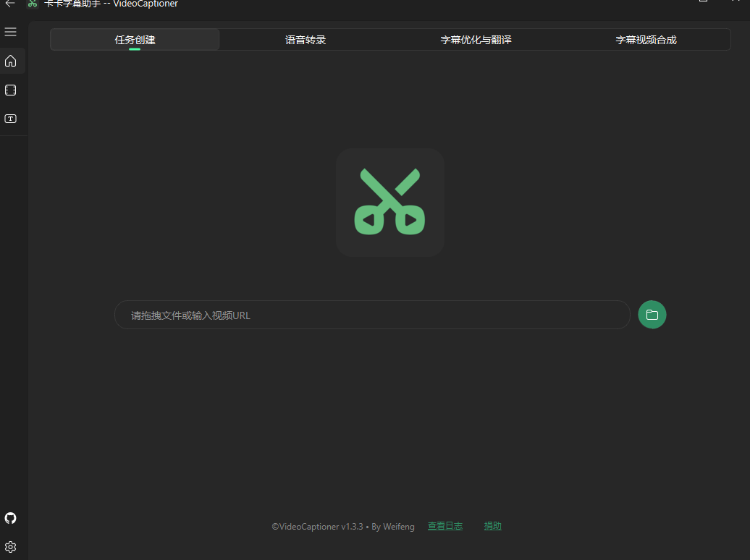
Task: Open the batch processing film icon
Action: (x=11, y=90)
